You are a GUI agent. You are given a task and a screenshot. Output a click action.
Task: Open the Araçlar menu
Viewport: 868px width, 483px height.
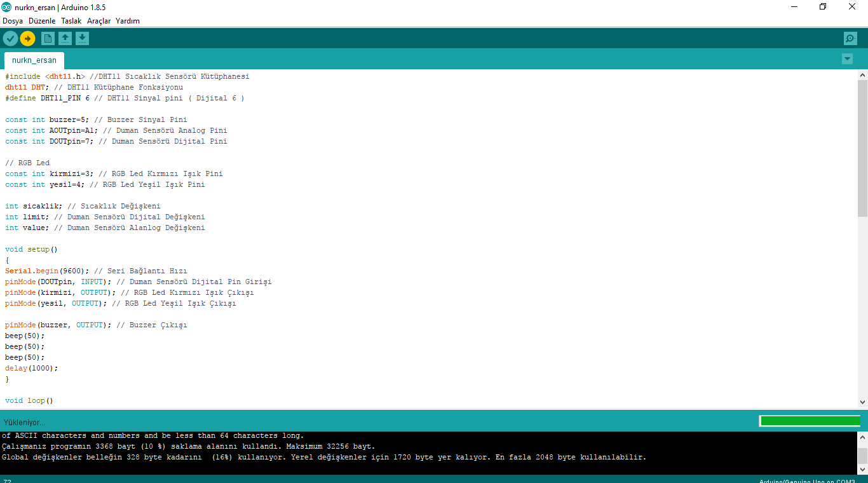click(x=98, y=21)
